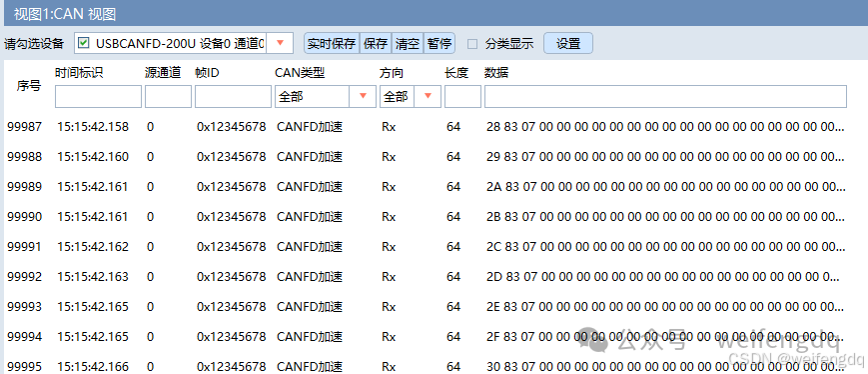
Task: Open the 设置 settings button
Action: pyautogui.click(x=568, y=43)
